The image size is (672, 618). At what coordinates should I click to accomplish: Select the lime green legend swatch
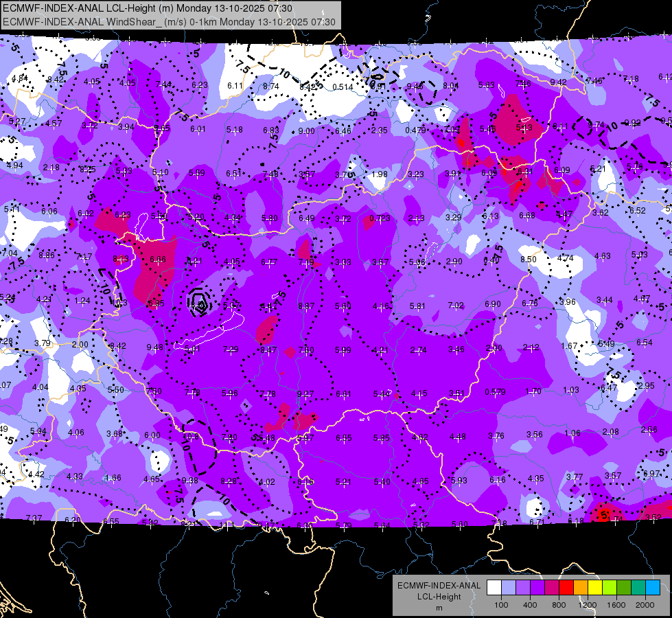click(x=610, y=588)
